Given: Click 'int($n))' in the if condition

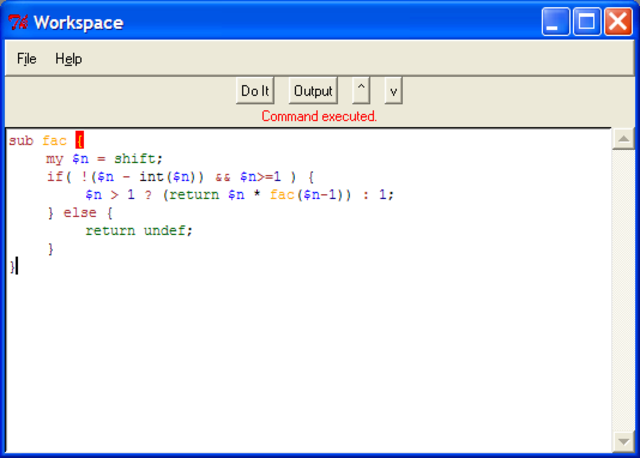Looking at the screenshot, I should coord(171,177).
